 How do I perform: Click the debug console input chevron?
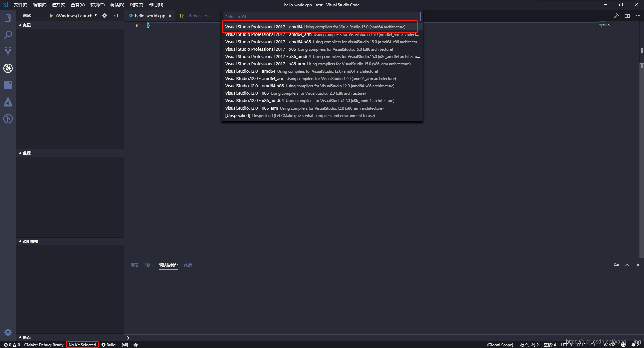click(128, 338)
